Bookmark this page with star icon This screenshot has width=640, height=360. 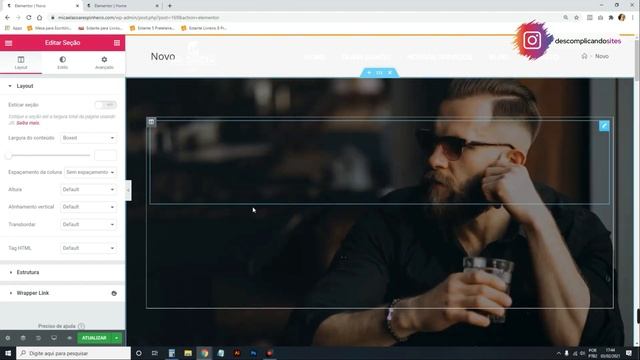(x=576, y=18)
